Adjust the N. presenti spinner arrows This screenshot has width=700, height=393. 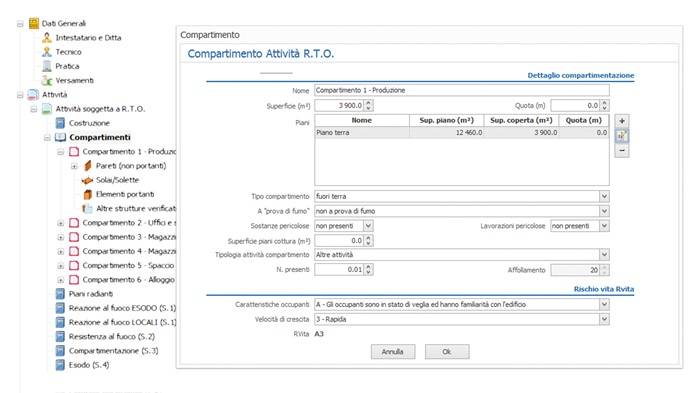[368, 270]
